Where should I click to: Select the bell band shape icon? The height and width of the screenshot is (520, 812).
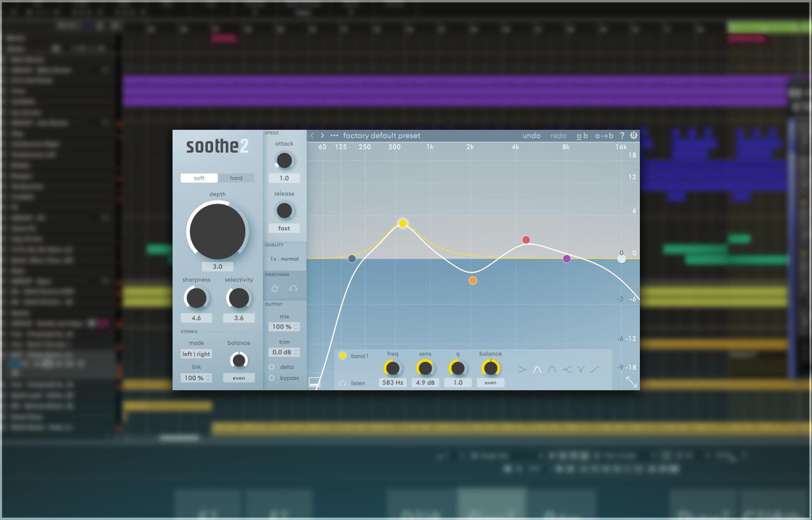click(537, 369)
